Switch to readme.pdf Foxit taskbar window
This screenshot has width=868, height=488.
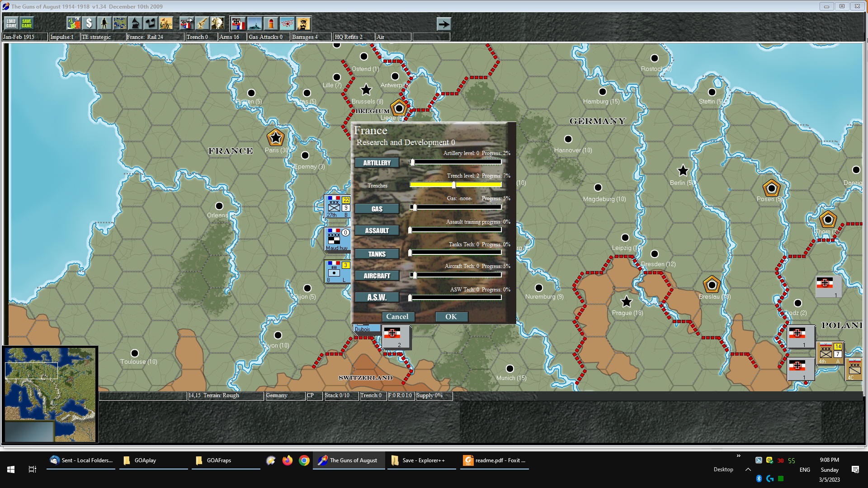[x=494, y=460]
